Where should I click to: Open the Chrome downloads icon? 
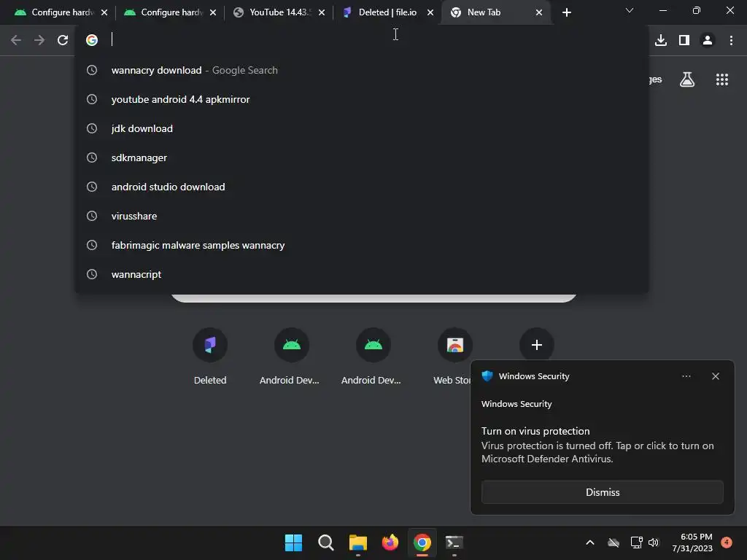tap(661, 40)
